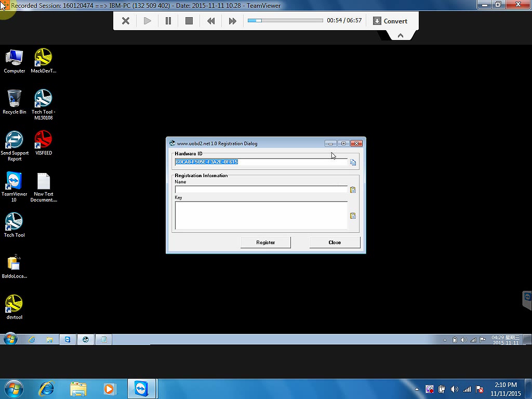Screen dimensions: 532x399
Task: Click the remote tray network icon
Action: coord(473,340)
